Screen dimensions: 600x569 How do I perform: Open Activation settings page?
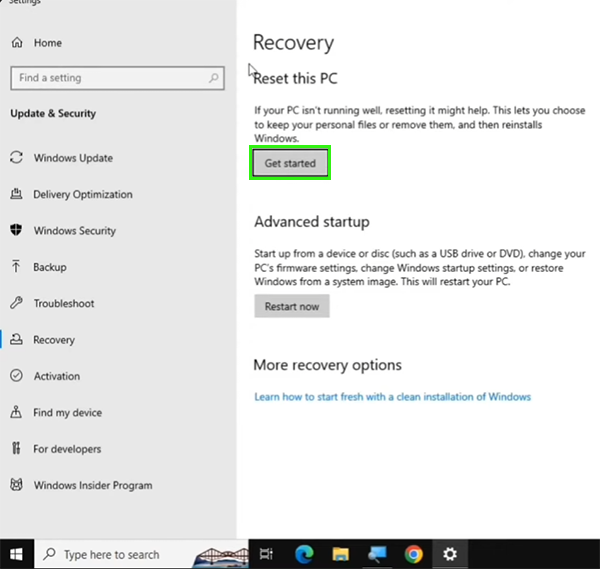pyautogui.click(x=57, y=376)
